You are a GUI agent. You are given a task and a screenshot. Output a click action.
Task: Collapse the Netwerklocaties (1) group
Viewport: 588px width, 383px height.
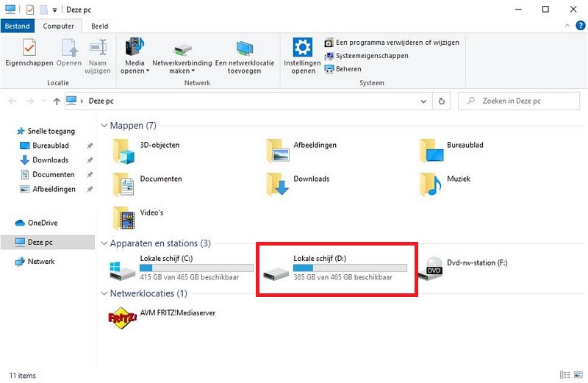(x=104, y=293)
